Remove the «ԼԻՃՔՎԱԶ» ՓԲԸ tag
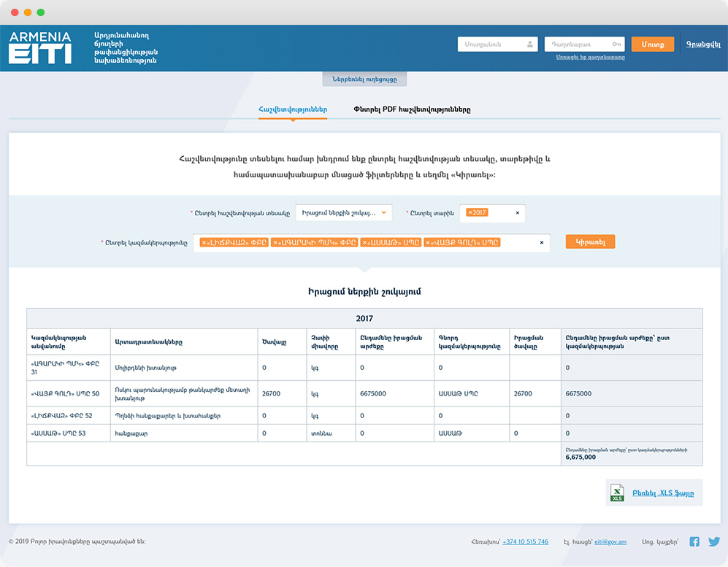 [204, 242]
